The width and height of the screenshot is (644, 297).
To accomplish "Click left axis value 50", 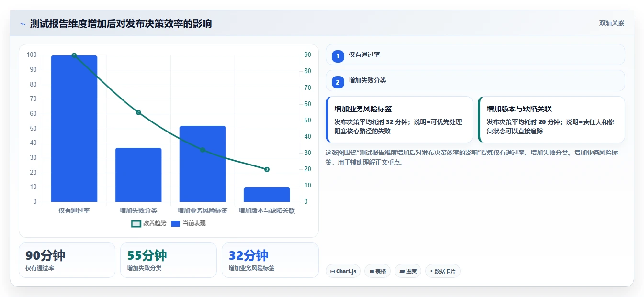I will coord(33,128).
